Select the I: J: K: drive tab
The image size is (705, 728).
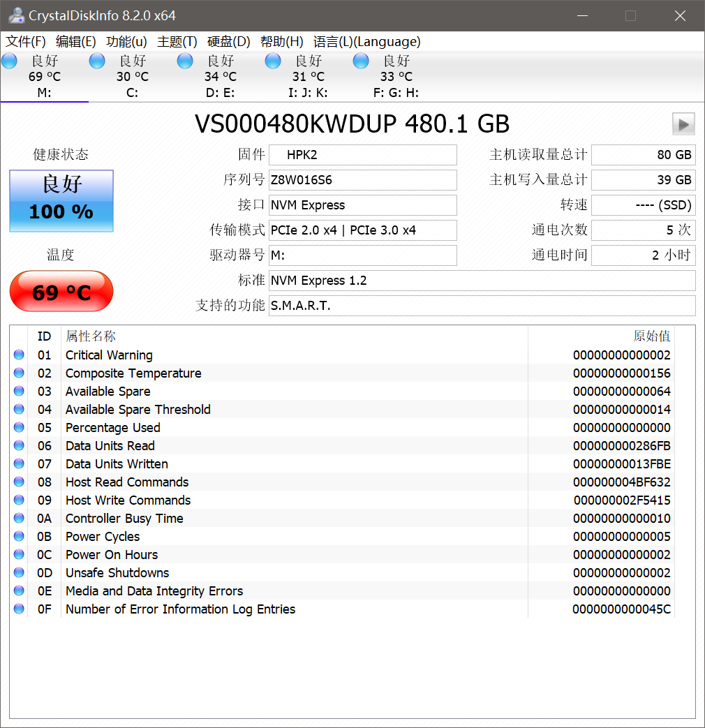(308, 77)
